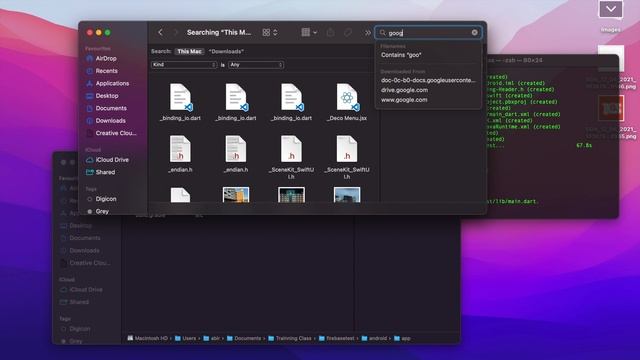Open the Kind criteria dropdown
The image size is (640, 360).
coord(184,64)
